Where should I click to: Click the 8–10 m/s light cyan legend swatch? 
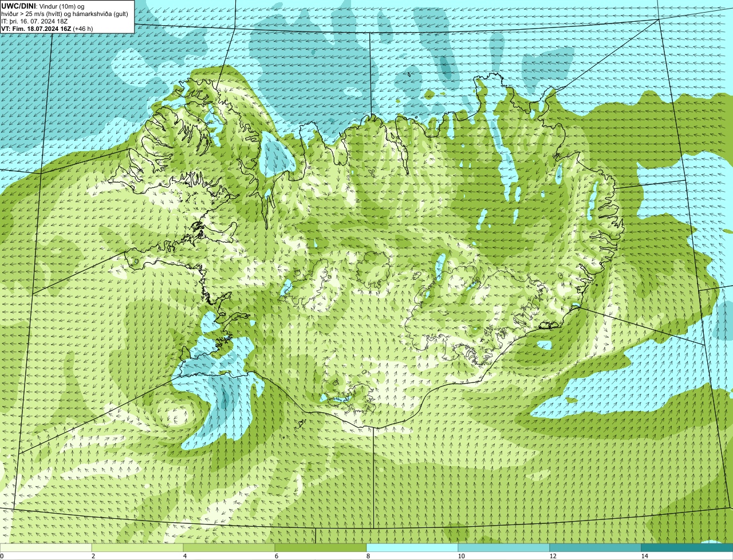(412, 547)
